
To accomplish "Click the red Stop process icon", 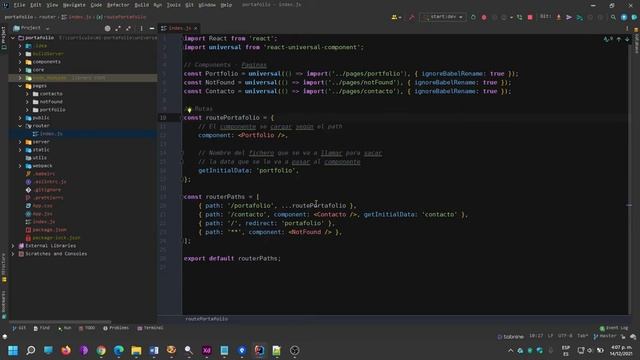I will pyautogui.click(x=530, y=17).
